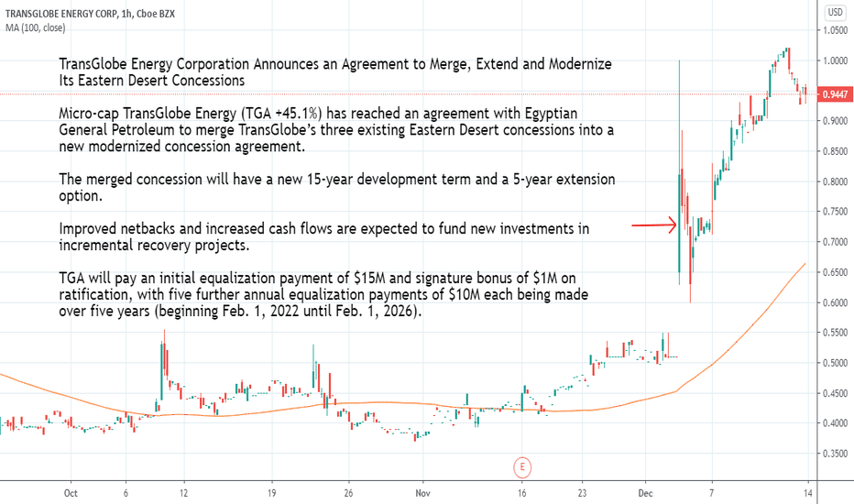The width and height of the screenshot is (854, 504).
Task: Click the 0.6000 price axis label
Action: pyautogui.click(x=835, y=302)
